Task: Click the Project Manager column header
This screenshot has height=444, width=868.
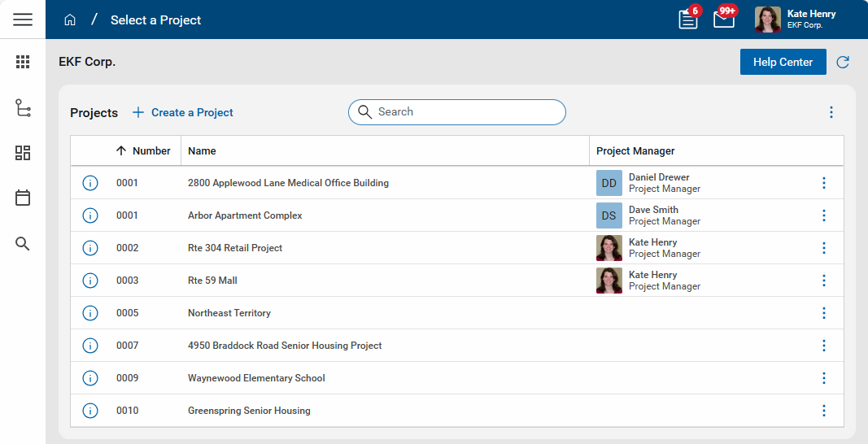Action: (635, 150)
